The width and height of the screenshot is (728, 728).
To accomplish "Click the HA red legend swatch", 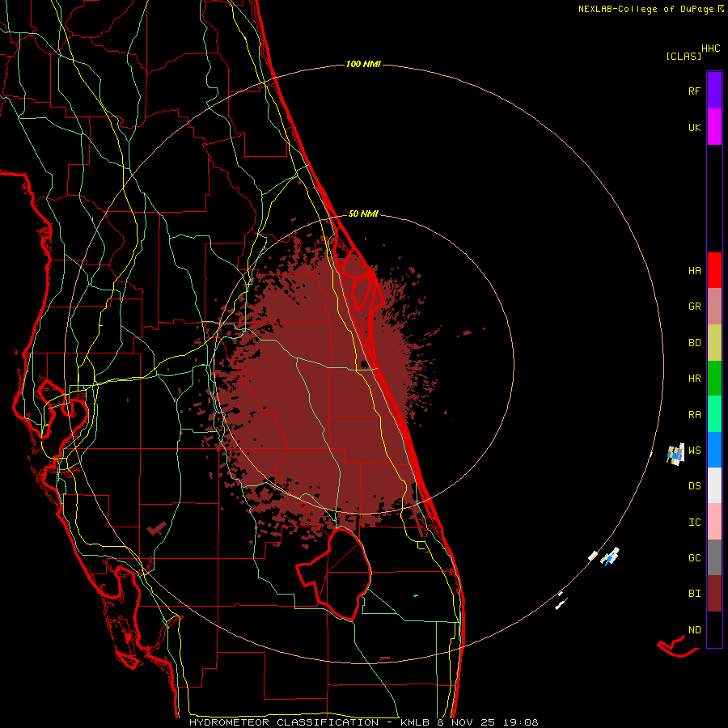I will pyautogui.click(x=714, y=270).
